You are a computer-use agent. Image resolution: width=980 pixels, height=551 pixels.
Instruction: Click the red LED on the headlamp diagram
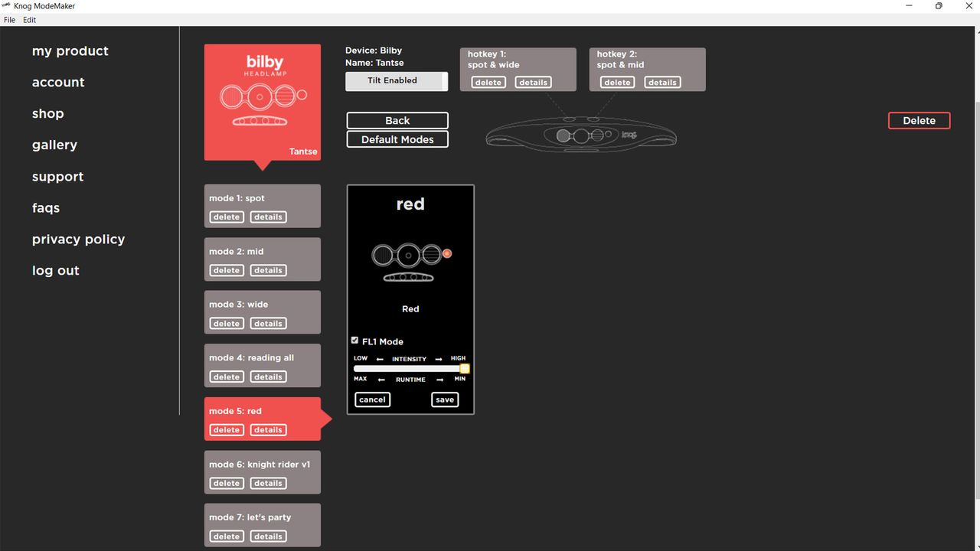pyautogui.click(x=447, y=253)
